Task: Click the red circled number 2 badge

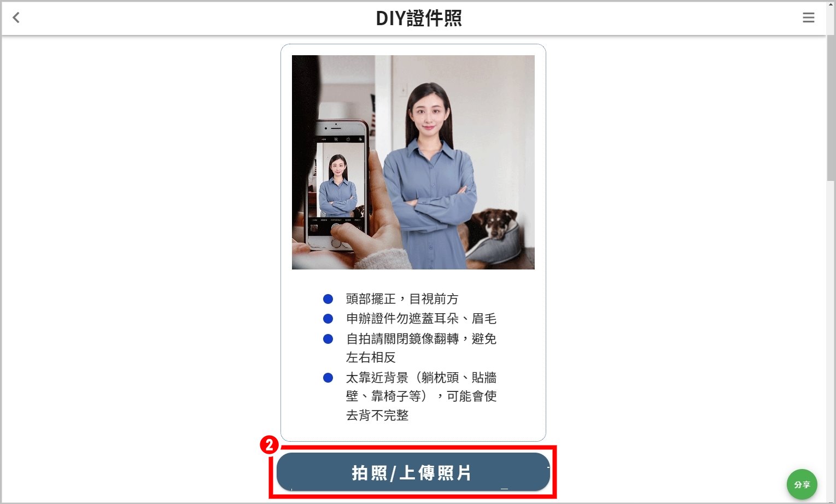Action: tap(269, 445)
